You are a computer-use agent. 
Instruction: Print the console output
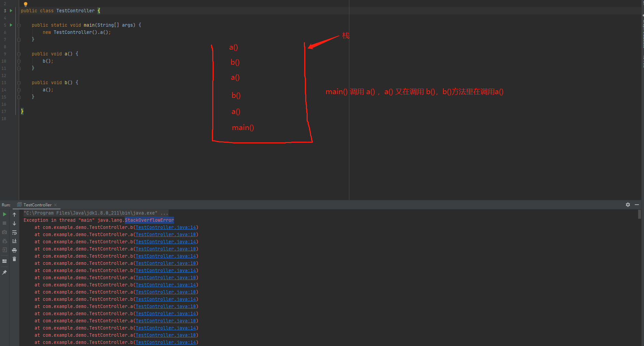[14, 250]
